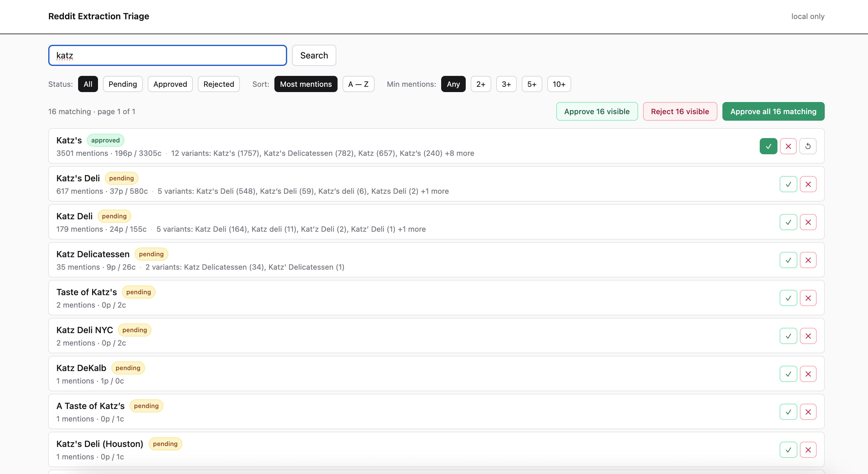The height and width of the screenshot is (474, 868).
Task: Reject the Katz's approved entry
Action: click(x=788, y=146)
